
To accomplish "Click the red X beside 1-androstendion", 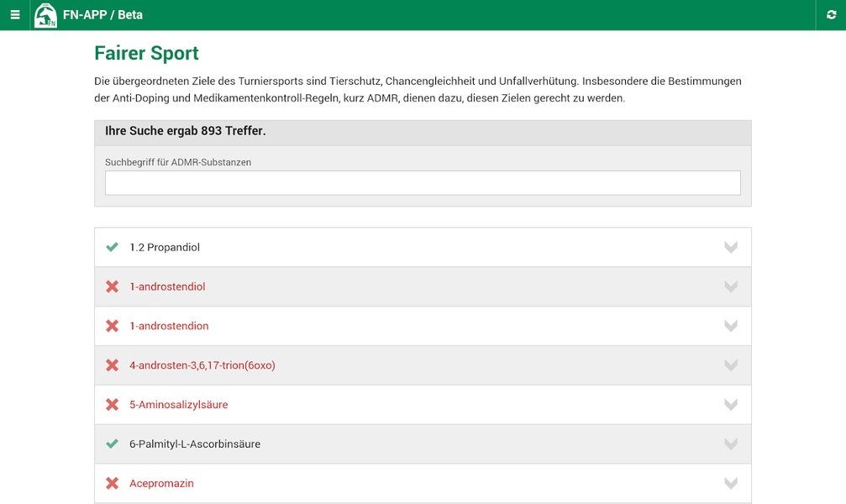I will (x=113, y=326).
